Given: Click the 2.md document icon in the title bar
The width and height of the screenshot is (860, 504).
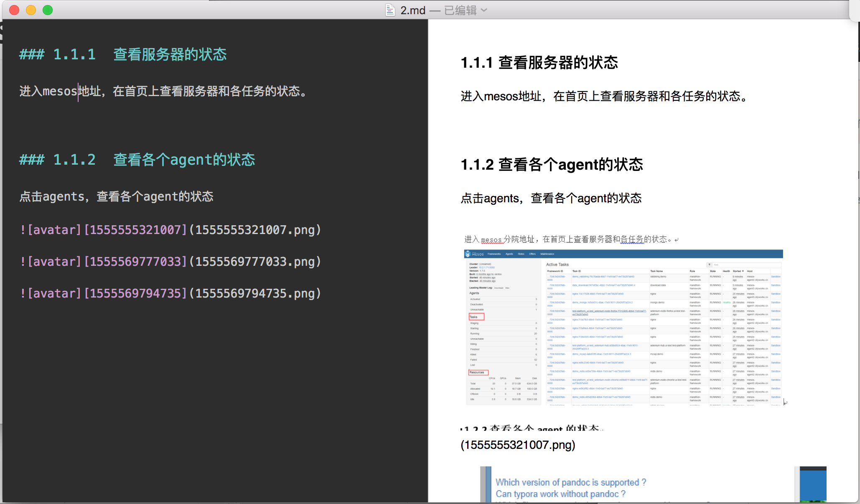Looking at the screenshot, I should pos(389,10).
